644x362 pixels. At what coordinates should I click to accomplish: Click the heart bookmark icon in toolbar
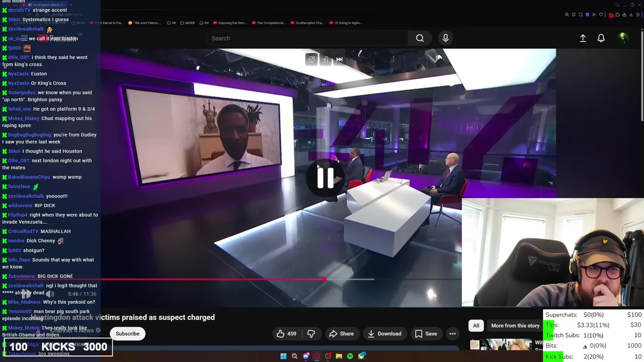pyautogui.click(x=601, y=15)
